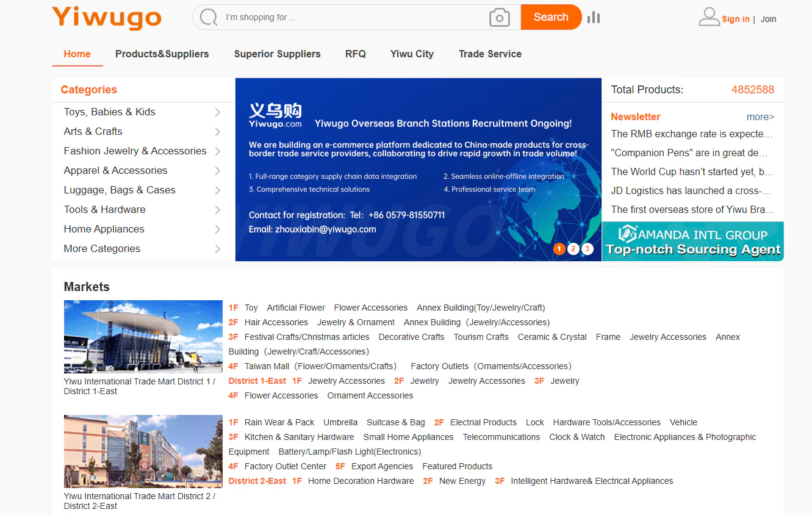Click the Yiwugo logo
This screenshot has height=515, width=812.
pos(106,19)
